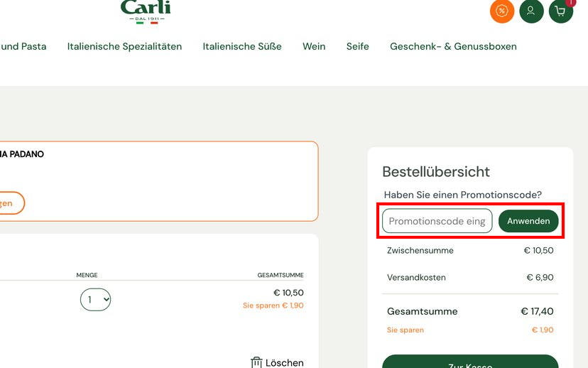Click the trash icon next to Löschen
The image size is (588, 368).
click(256, 362)
